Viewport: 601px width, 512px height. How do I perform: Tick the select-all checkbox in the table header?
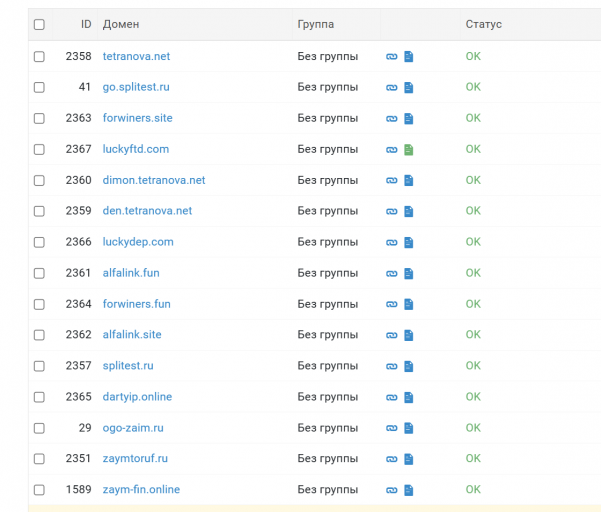(x=39, y=25)
